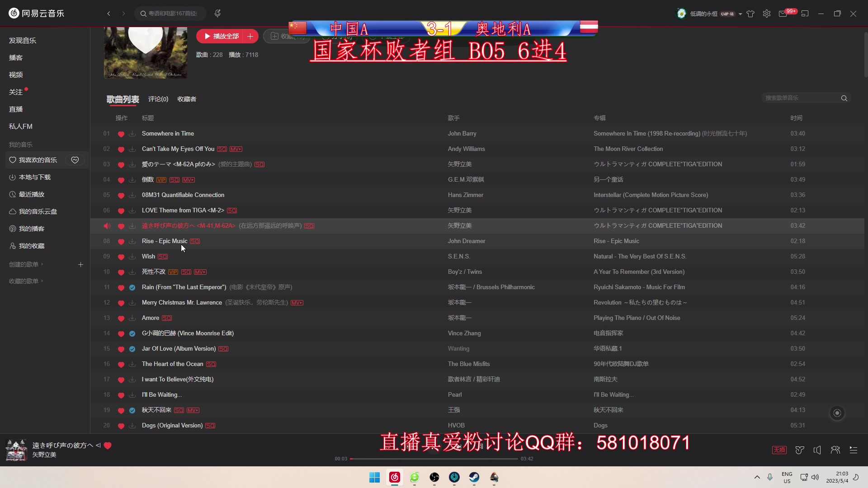
Task: Download the song Somewhere in Time
Action: (132, 134)
